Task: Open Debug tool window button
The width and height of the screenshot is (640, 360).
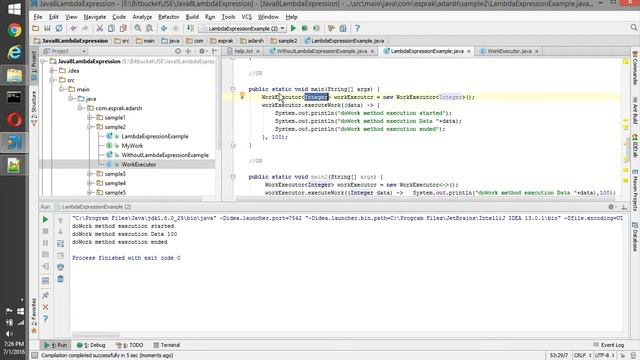Action: coord(91,345)
